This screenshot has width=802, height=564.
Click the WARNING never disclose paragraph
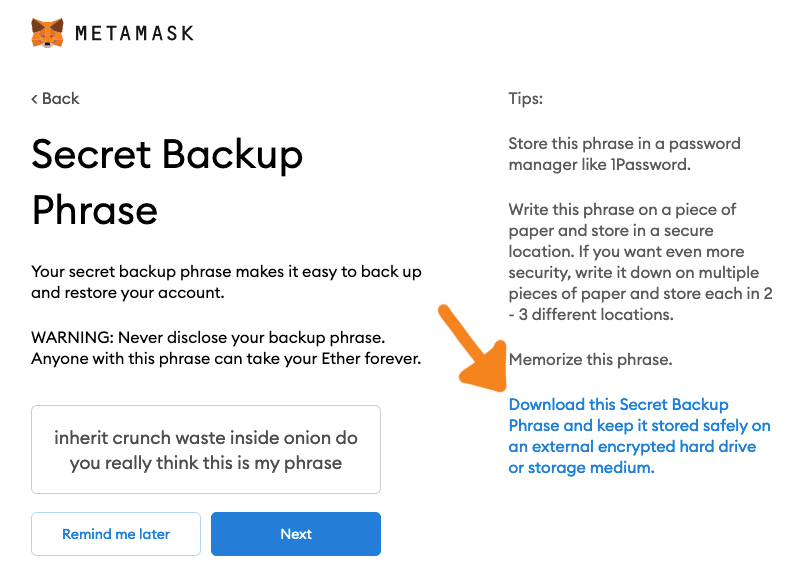(x=226, y=348)
